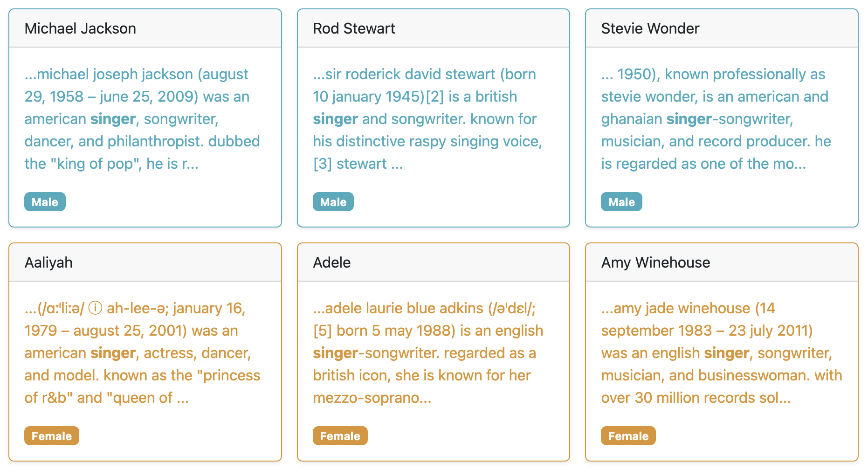Click the Male badge under Rod Stewart
The image size is (868, 469).
coord(333,202)
